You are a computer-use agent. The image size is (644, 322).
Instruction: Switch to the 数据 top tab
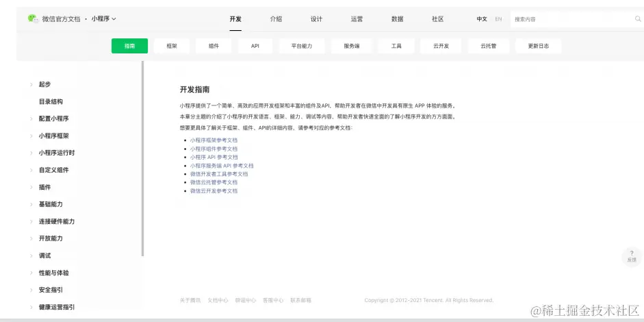coord(397,19)
